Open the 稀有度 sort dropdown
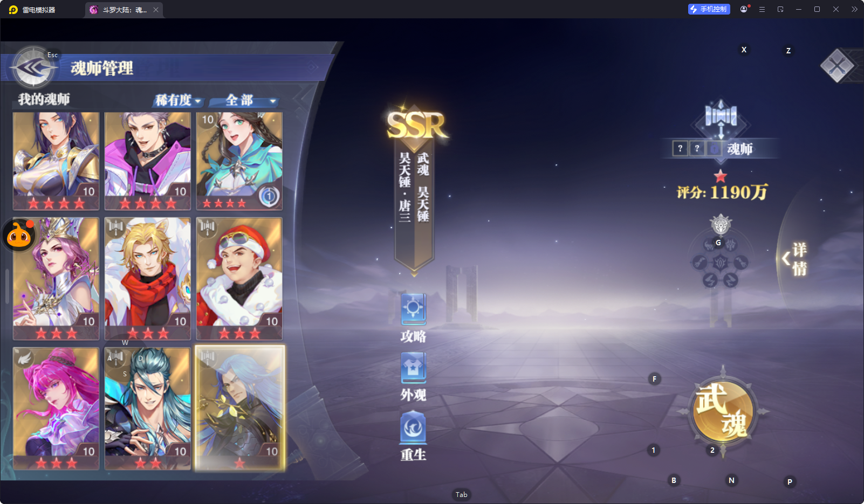Viewport: 864px width, 504px height. [178, 100]
